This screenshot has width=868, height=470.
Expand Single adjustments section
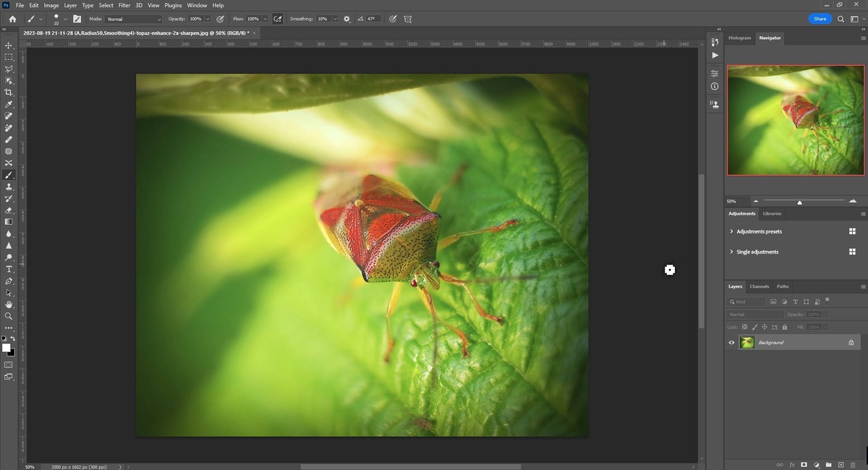731,252
